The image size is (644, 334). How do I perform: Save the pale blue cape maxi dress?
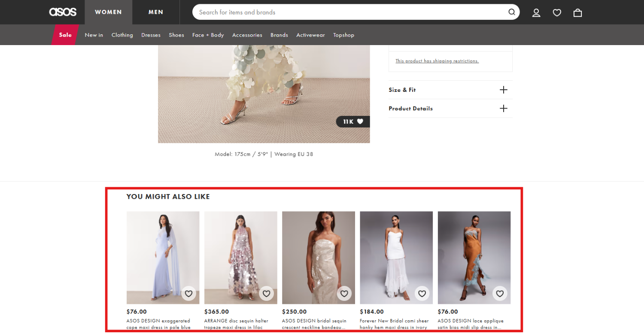point(188,294)
